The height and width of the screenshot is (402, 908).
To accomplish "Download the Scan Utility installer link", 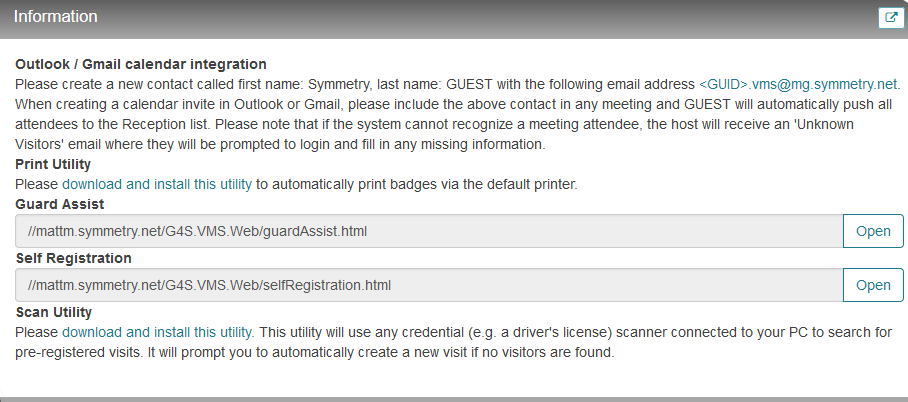I will [x=158, y=332].
